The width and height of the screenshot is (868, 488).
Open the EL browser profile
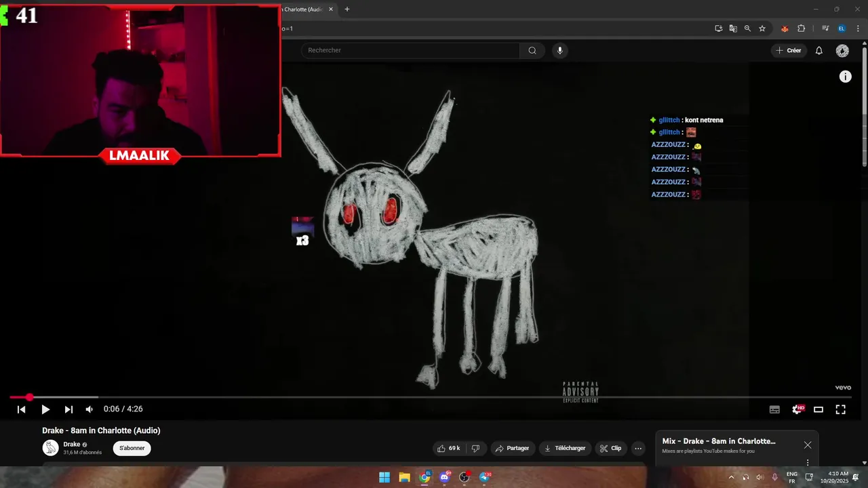tap(842, 28)
